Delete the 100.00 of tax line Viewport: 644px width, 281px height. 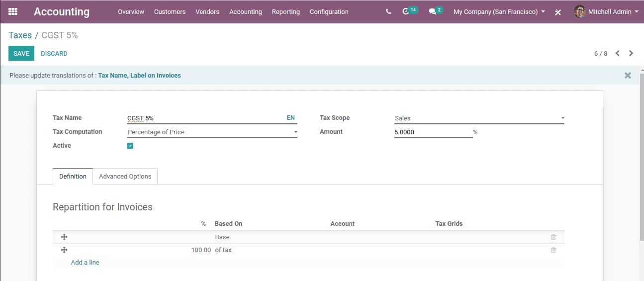pos(553,250)
